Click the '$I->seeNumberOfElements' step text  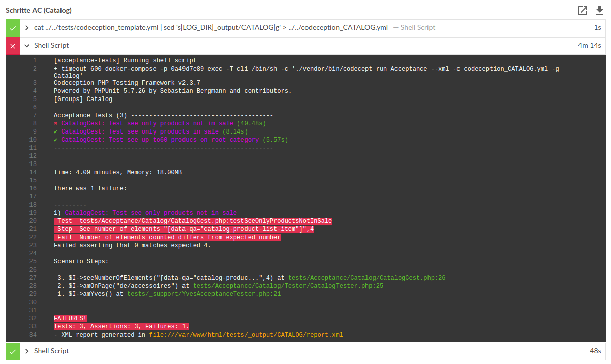pos(171,278)
